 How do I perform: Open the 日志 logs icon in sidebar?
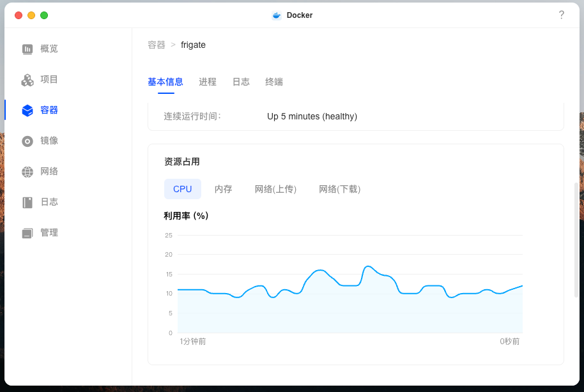click(27, 202)
